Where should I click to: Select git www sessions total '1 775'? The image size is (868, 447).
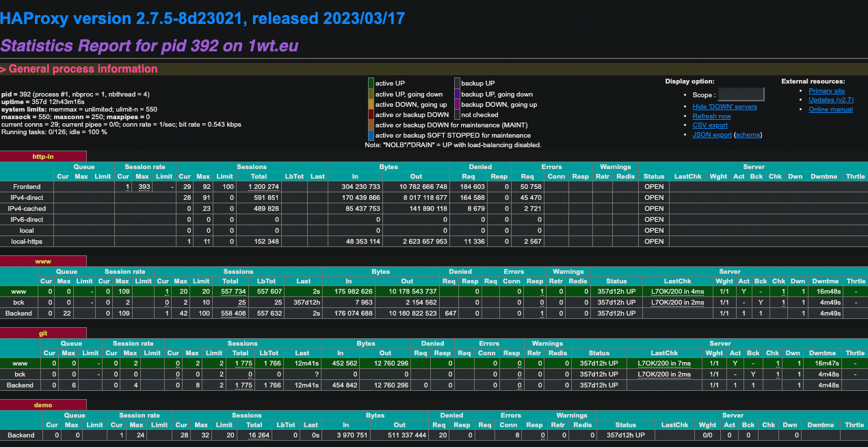pos(244,363)
